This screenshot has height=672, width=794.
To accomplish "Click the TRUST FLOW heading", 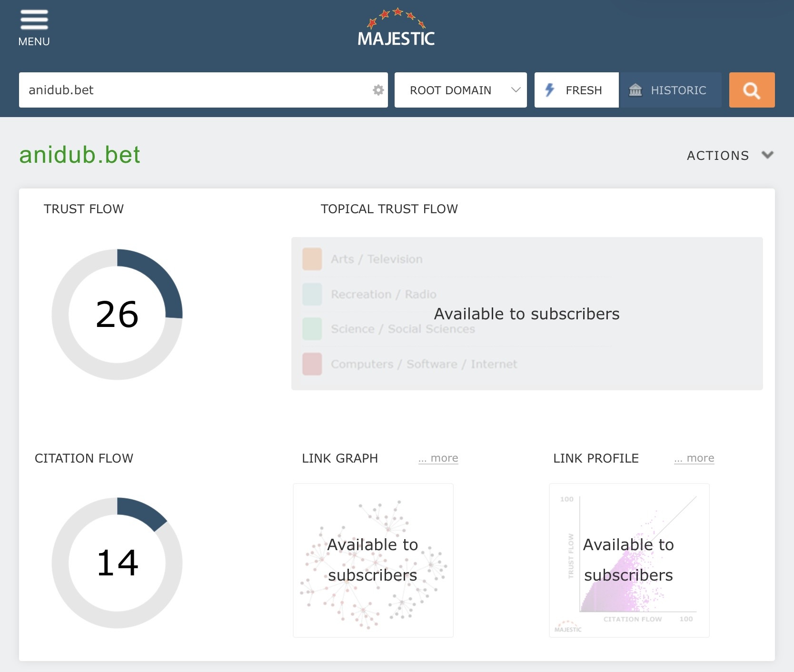I will tap(84, 209).
